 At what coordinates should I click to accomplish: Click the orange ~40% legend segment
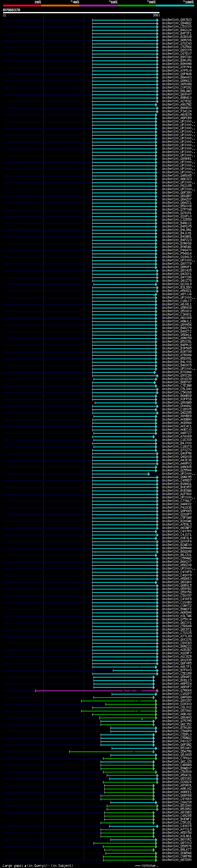pos(60,6)
